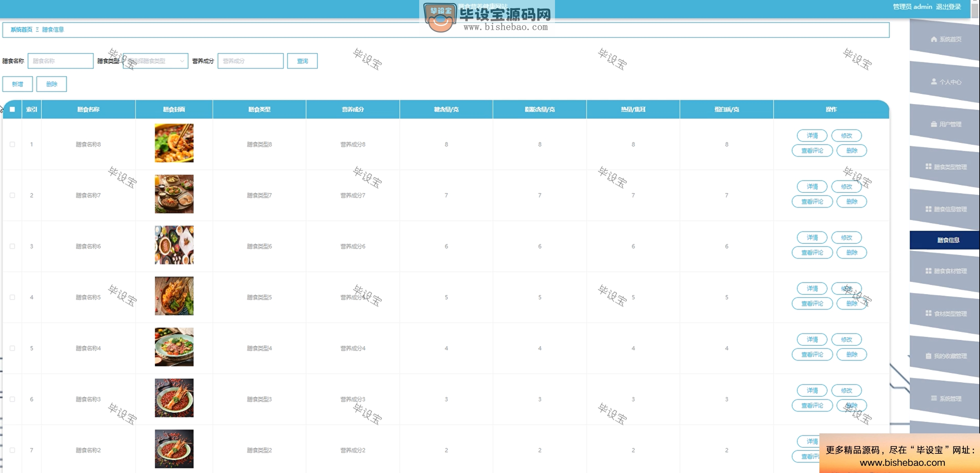This screenshot has height=473, width=980.
Task: Click the 膳食名称 column header
Action: click(x=88, y=109)
